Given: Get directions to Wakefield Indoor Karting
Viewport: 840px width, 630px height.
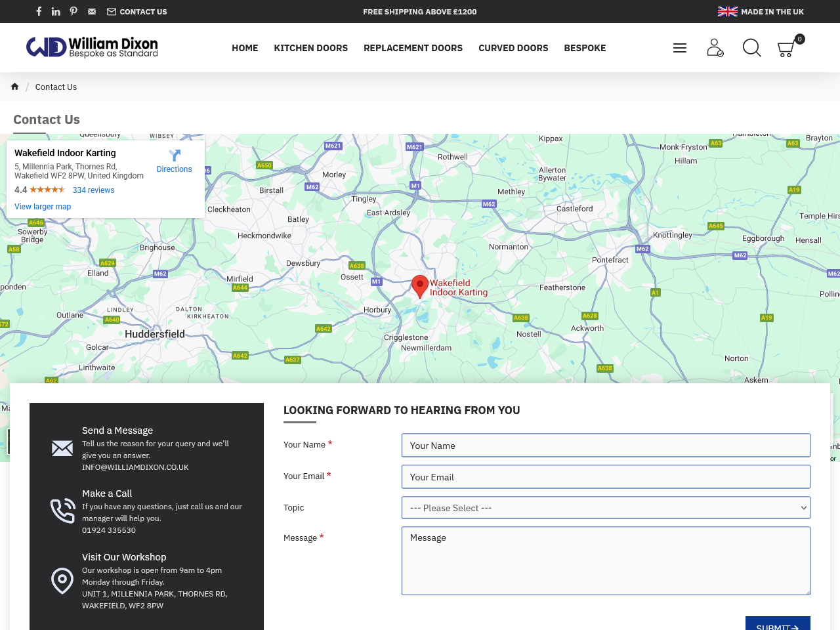Looking at the screenshot, I should [x=174, y=161].
